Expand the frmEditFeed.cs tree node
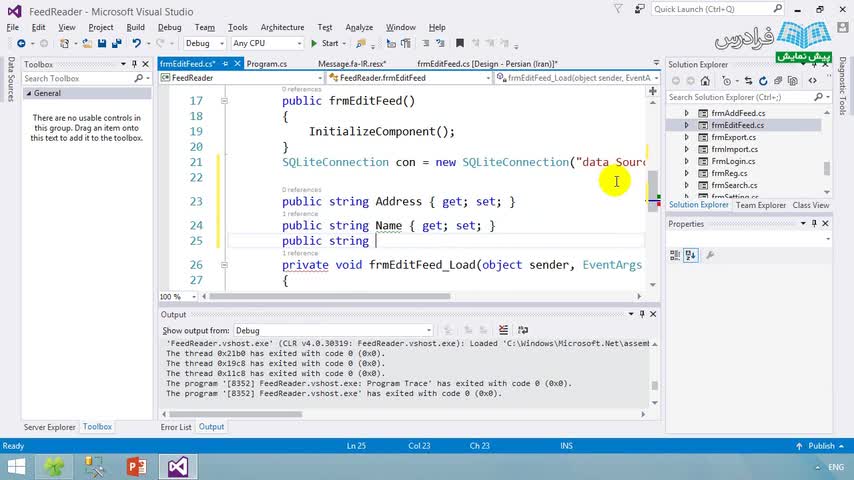 click(x=686, y=125)
